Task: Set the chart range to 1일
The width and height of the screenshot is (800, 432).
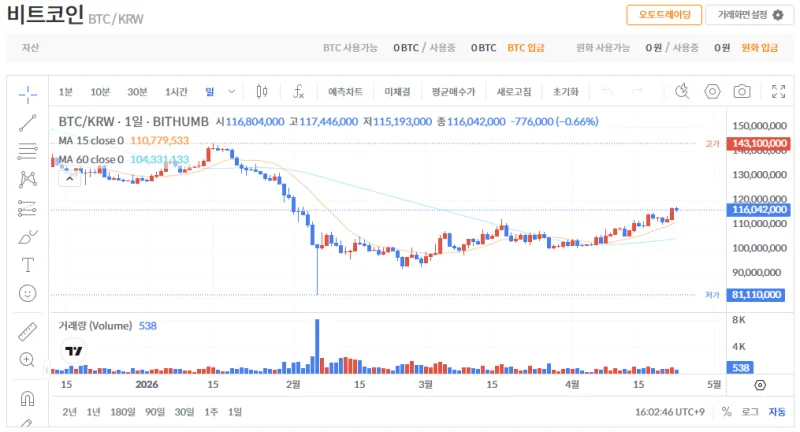Action: 235,412
